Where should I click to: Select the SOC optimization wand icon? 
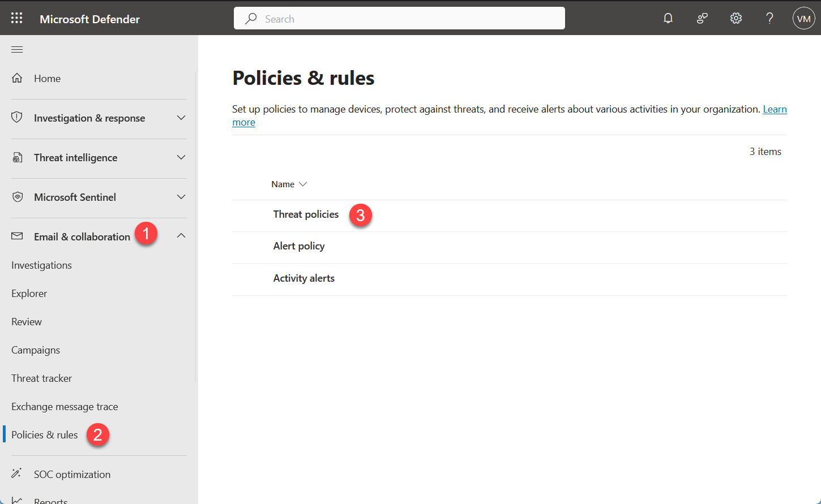click(x=17, y=473)
